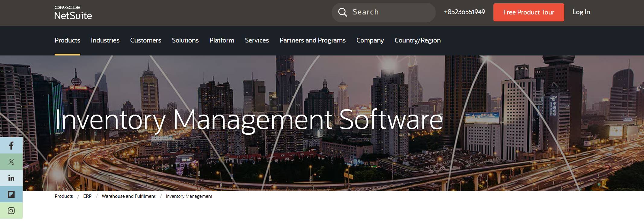The width and height of the screenshot is (644, 221).
Task: Share page on Facebook
Action: click(11, 146)
